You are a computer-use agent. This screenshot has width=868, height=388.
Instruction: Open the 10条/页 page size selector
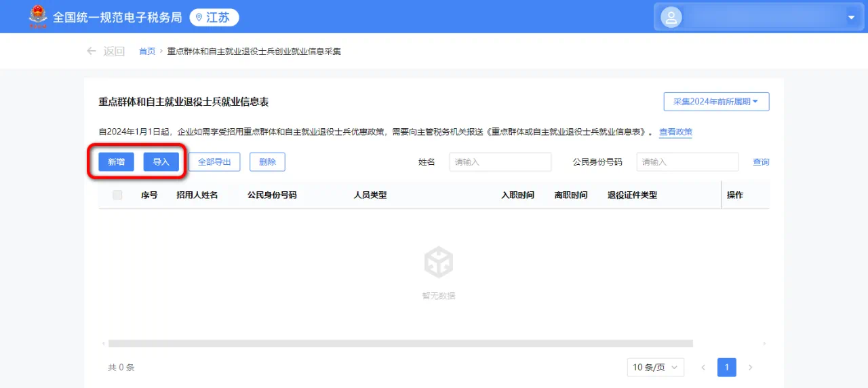655,368
